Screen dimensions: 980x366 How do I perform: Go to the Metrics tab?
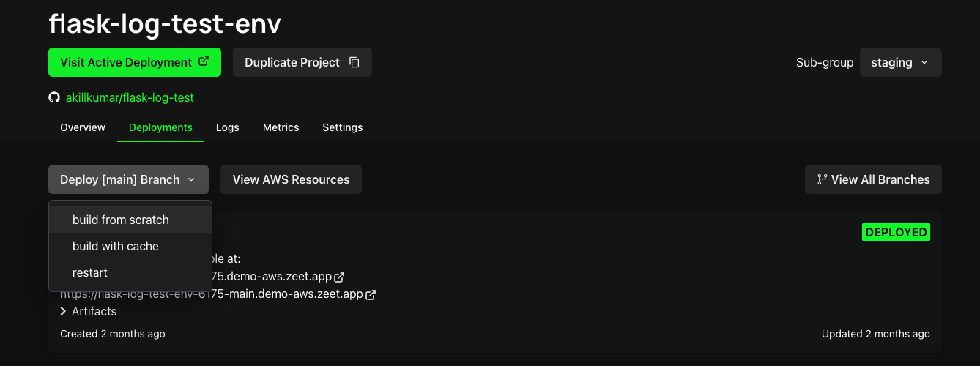tap(281, 127)
